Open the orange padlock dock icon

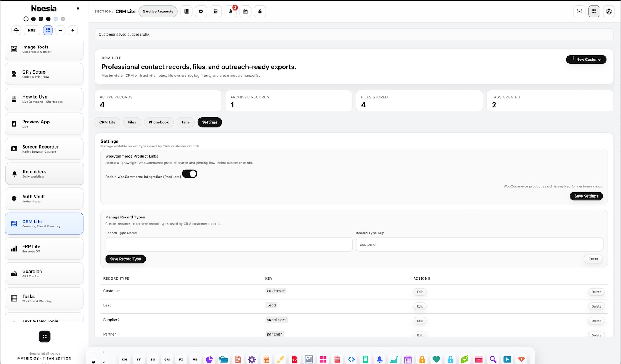pyautogui.click(x=422, y=359)
